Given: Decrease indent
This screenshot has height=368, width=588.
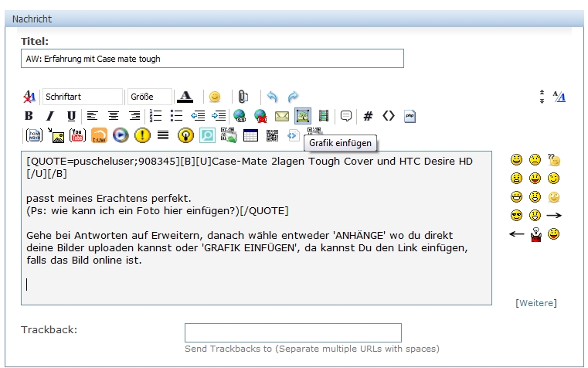Looking at the screenshot, I should coord(198,116).
